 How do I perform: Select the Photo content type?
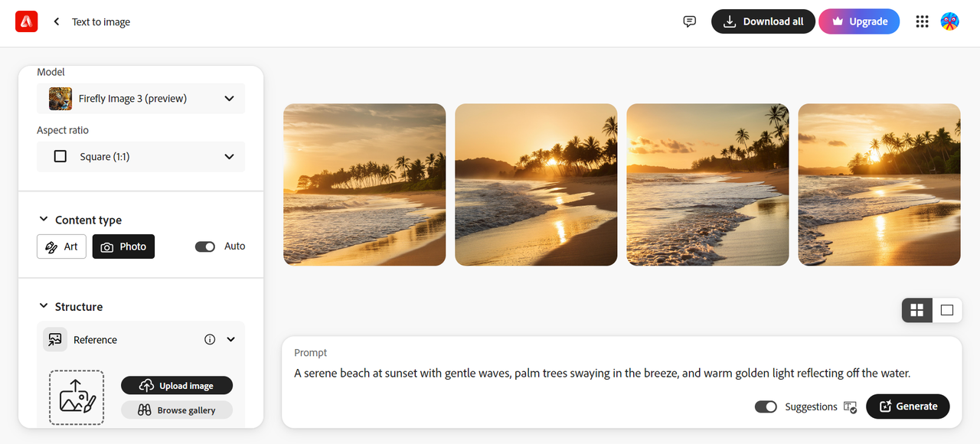point(123,246)
